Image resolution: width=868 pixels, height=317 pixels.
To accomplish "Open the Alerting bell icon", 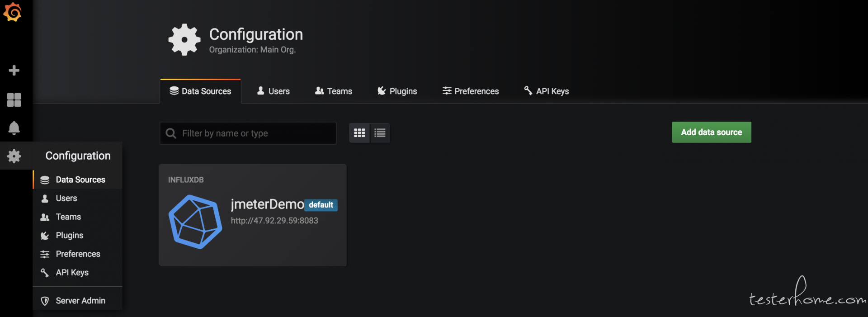I will pyautogui.click(x=14, y=128).
